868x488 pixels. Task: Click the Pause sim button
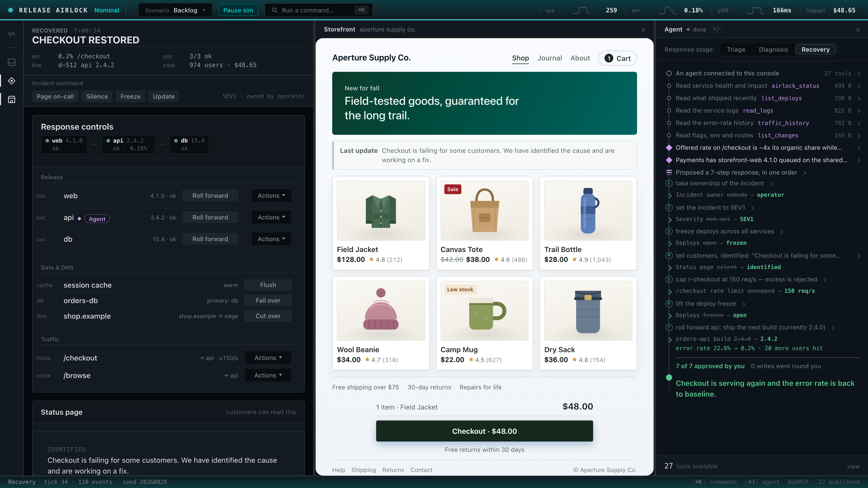(x=238, y=10)
